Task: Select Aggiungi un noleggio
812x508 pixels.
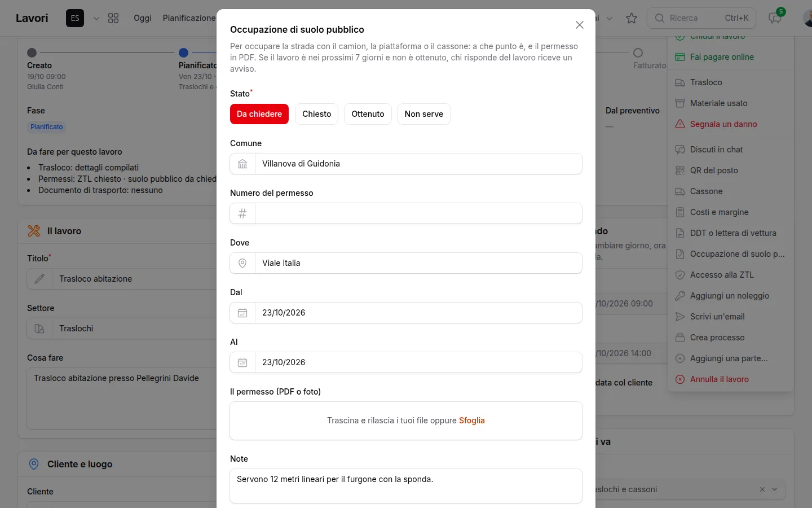Action: (x=731, y=296)
